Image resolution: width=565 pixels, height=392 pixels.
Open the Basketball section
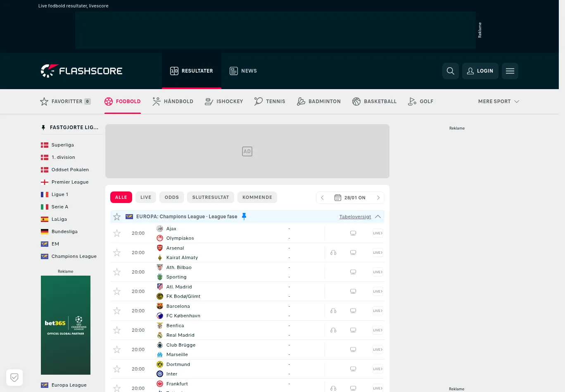coord(374,101)
